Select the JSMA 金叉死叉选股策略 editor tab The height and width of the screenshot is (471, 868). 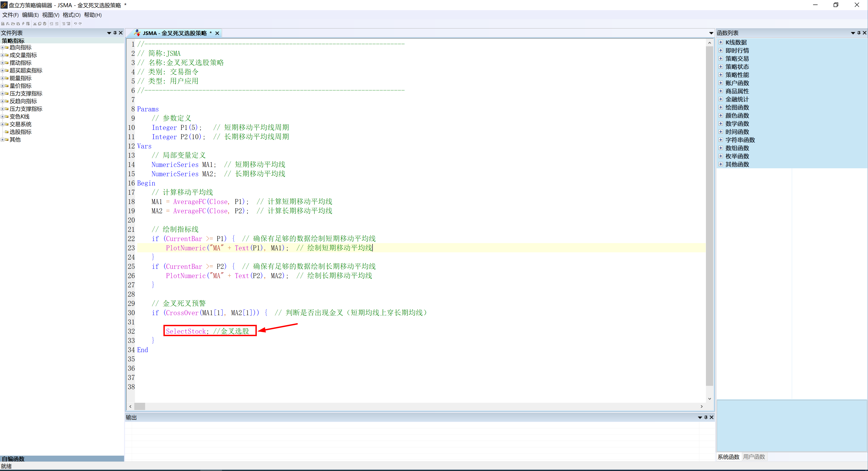coord(175,33)
